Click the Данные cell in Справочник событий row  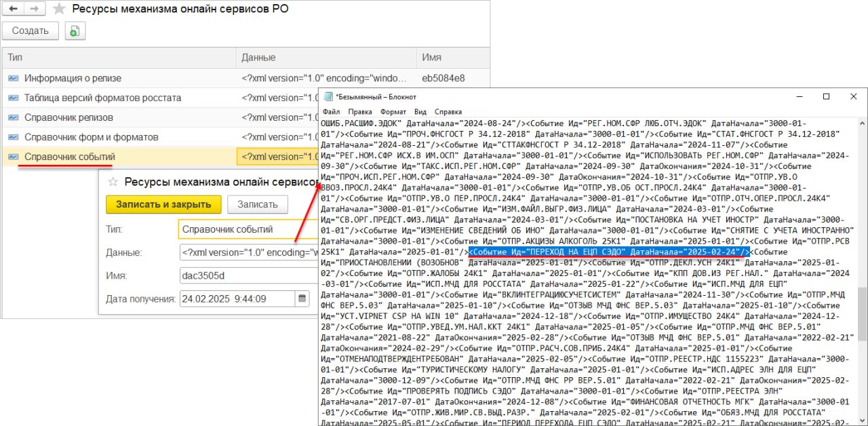[x=277, y=157]
